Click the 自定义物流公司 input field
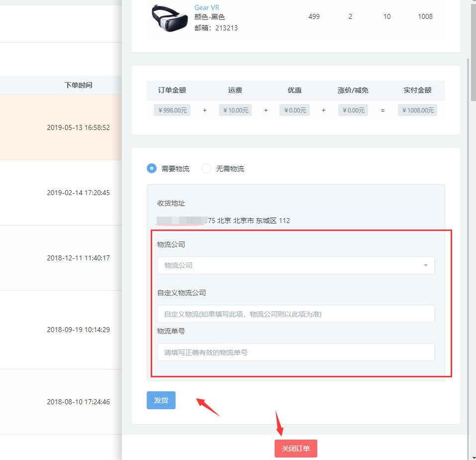Image resolution: width=476 pixels, height=460 pixels. tap(295, 314)
